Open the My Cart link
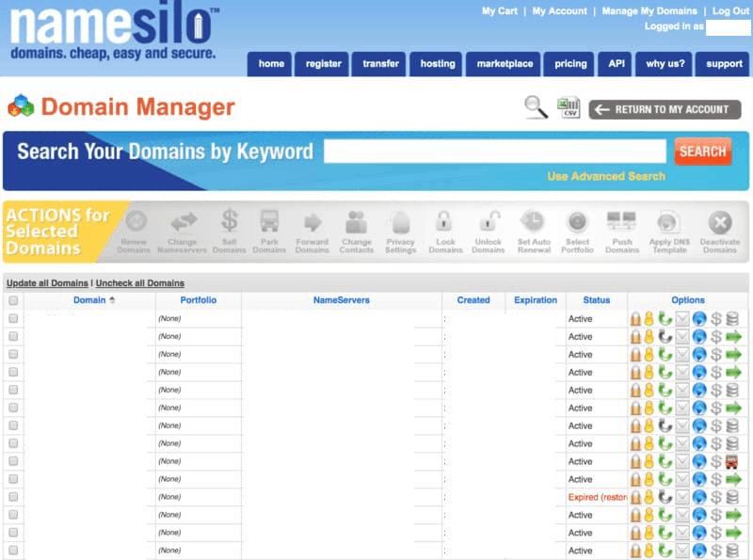Screen dimensions: 753x560 click(x=500, y=11)
